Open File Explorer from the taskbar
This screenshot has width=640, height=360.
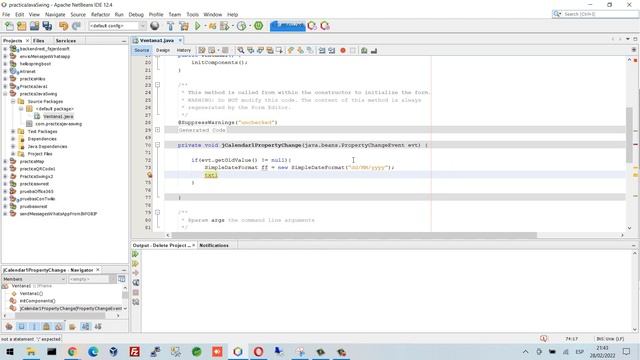[x=31, y=351]
